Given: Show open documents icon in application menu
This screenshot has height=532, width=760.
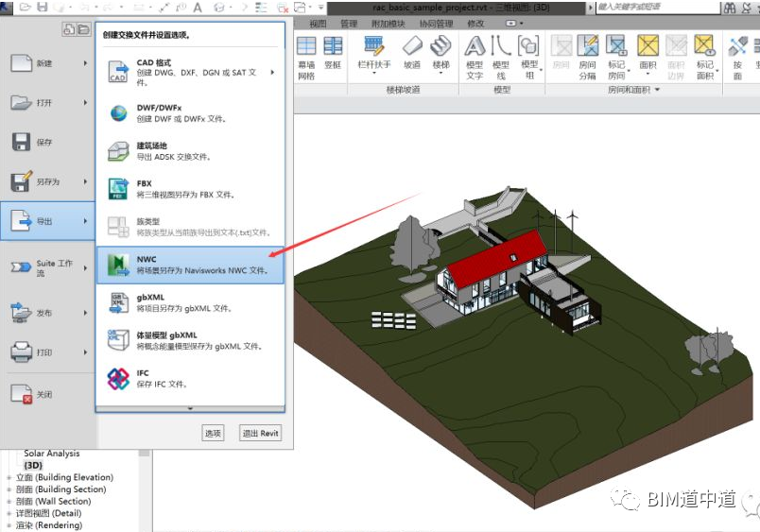Looking at the screenshot, I should pos(83,29).
